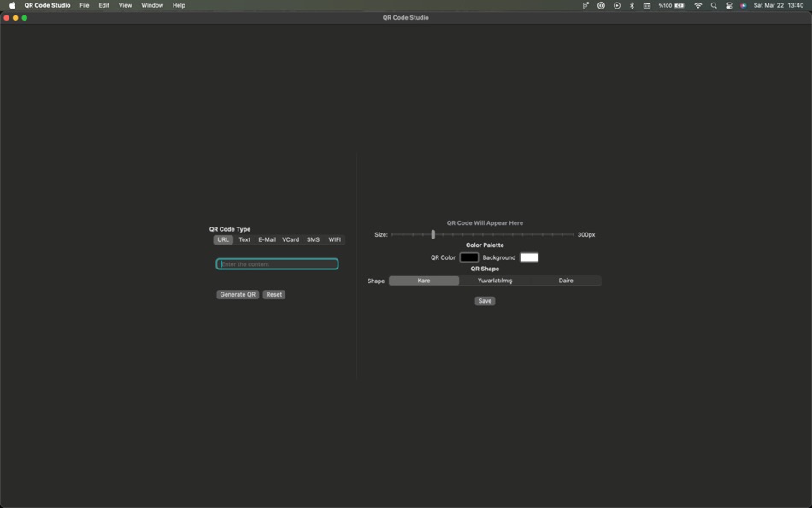Click the Reset button

(x=274, y=294)
